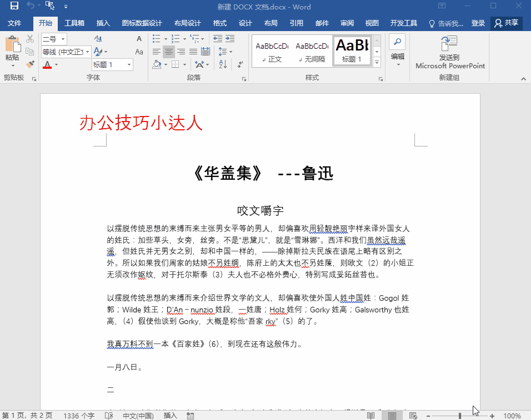The height and width of the screenshot is (420, 531).
Task: Click the bulleted list icon
Action: (157, 39)
